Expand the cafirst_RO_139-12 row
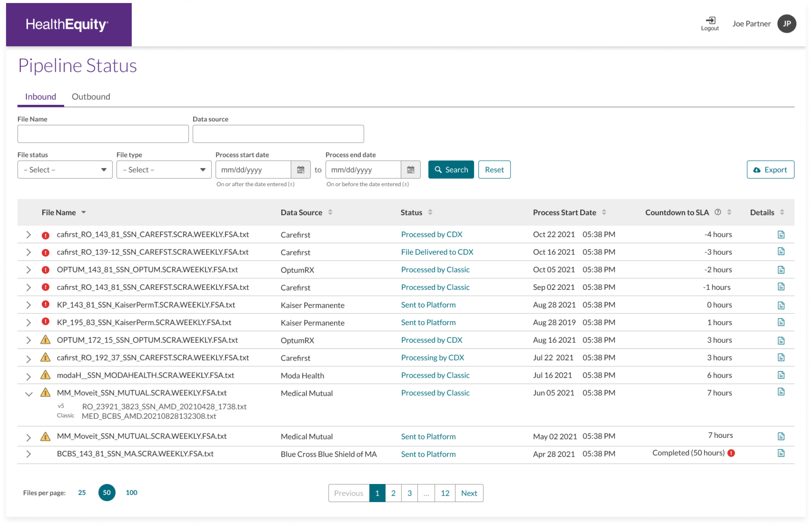 28,252
